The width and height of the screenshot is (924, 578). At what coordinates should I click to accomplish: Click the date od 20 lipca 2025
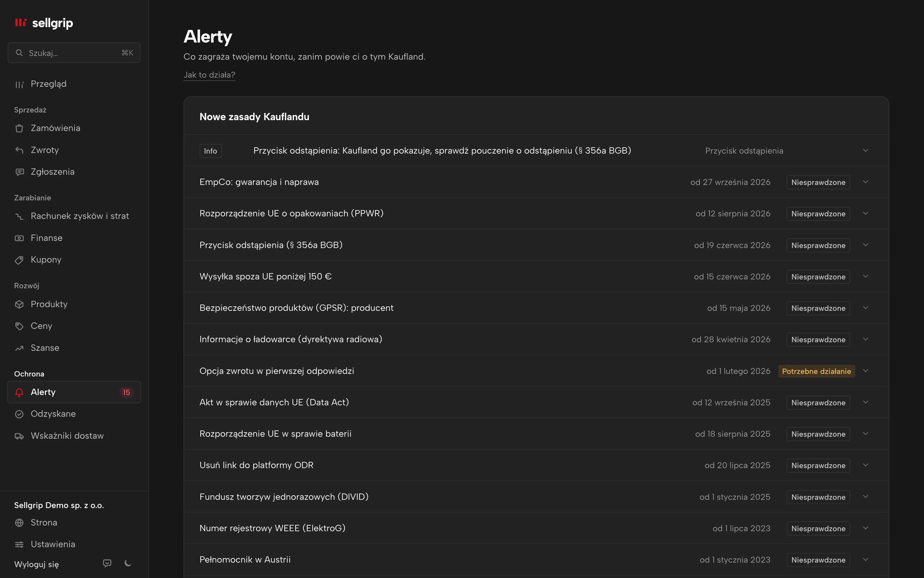click(x=737, y=465)
